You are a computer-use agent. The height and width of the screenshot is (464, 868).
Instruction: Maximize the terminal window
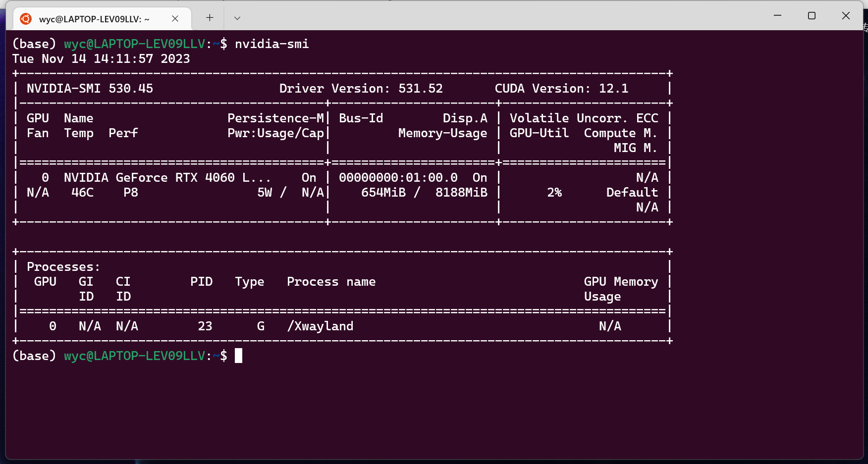tap(812, 16)
